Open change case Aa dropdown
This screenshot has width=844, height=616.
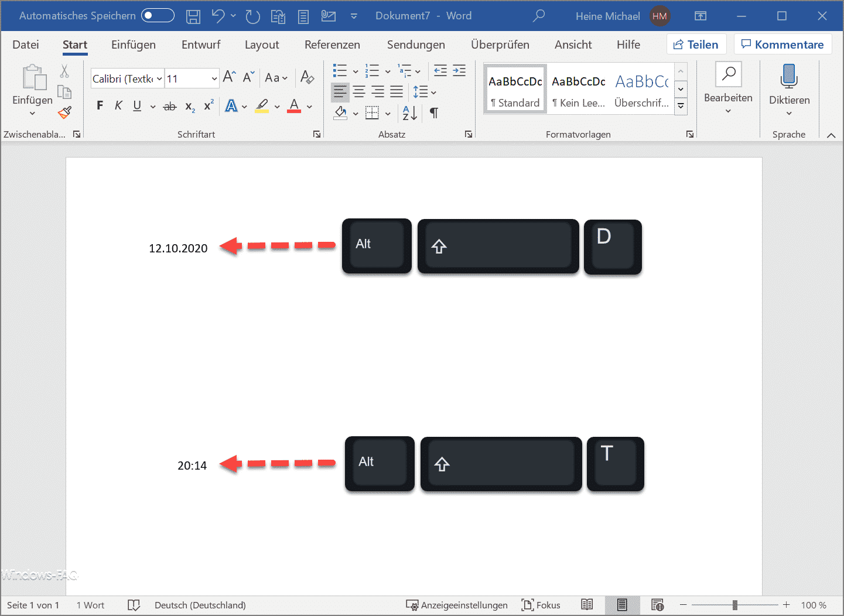click(276, 77)
